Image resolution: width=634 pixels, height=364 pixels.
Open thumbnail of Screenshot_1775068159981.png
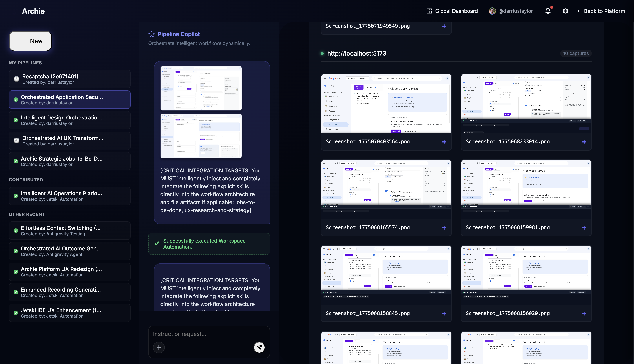(x=526, y=190)
